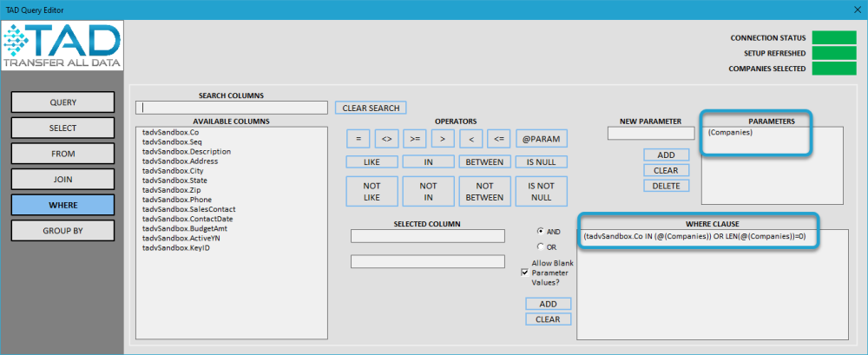
Task: Pick the <= operator button
Action: tap(499, 139)
